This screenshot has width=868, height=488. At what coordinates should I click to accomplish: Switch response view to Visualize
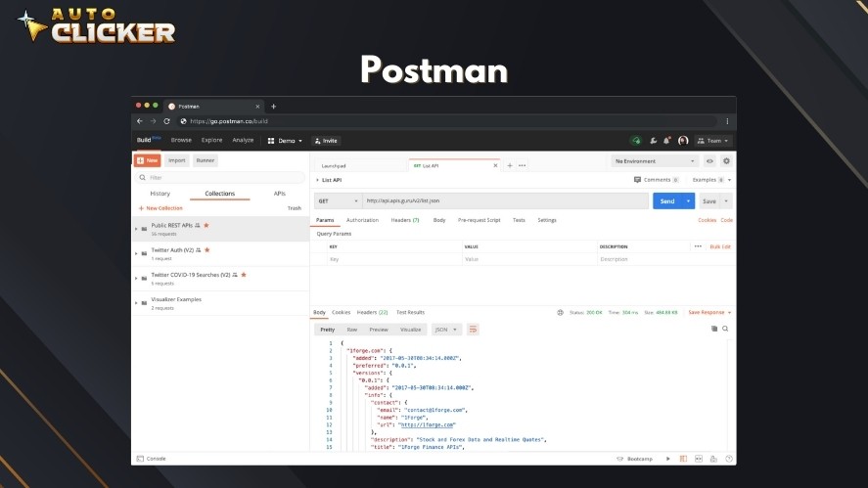410,330
